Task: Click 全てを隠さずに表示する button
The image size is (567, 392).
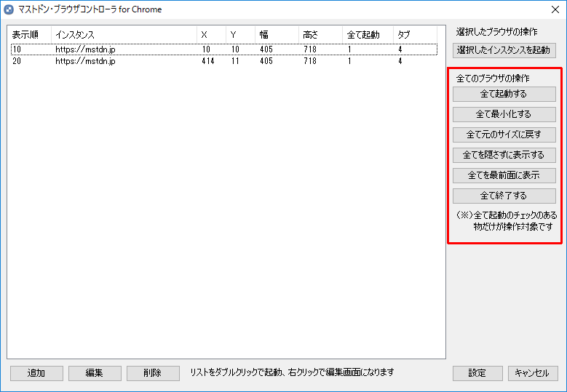Action: 504,155
